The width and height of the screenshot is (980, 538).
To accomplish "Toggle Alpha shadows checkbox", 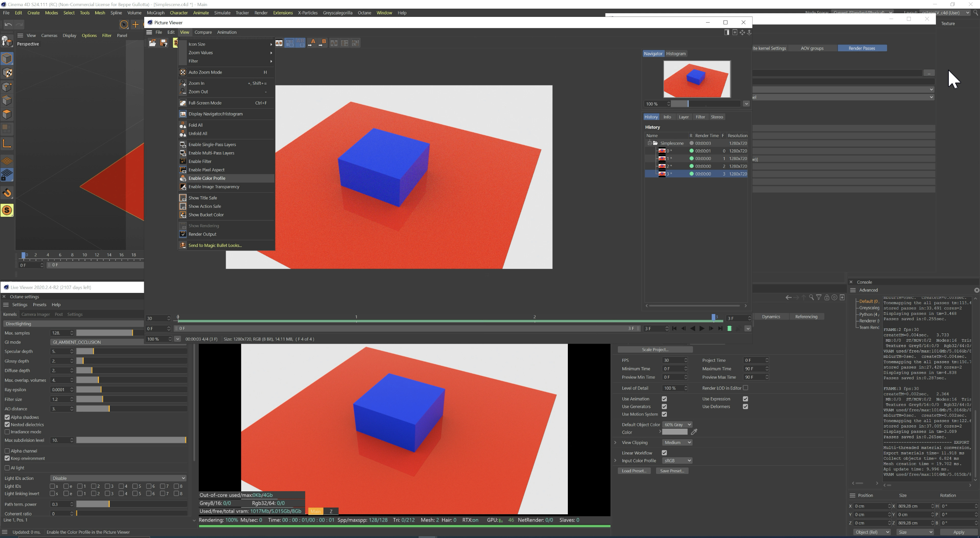I will (7, 417).
